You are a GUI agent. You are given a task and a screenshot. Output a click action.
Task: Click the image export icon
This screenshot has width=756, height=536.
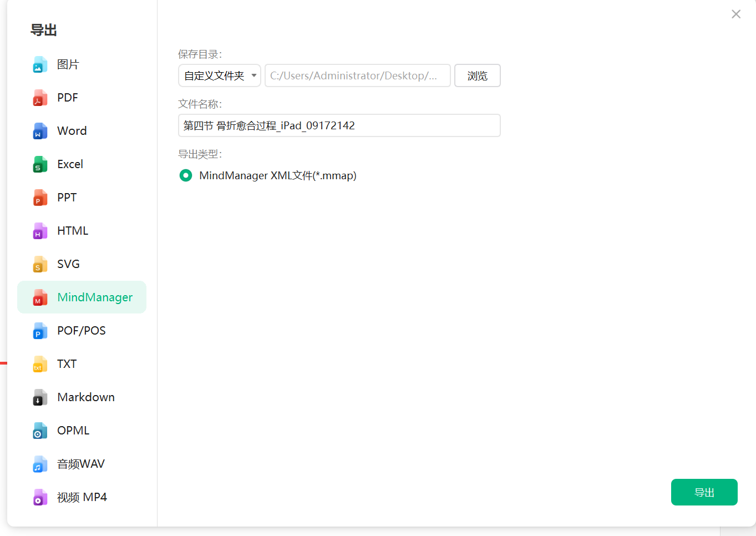tap(39, 65)
